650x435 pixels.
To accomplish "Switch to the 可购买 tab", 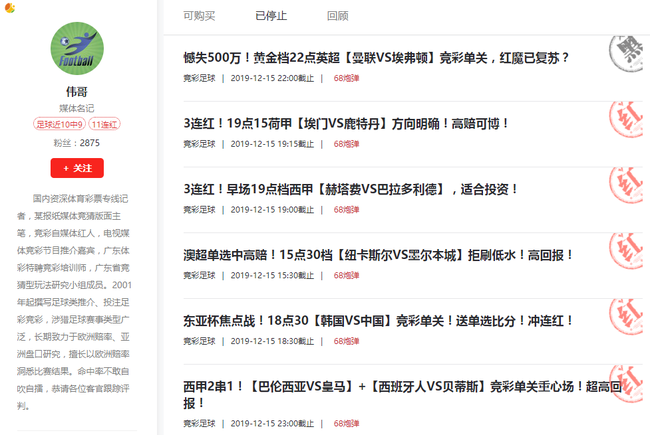I will click(x=199, y=16).
